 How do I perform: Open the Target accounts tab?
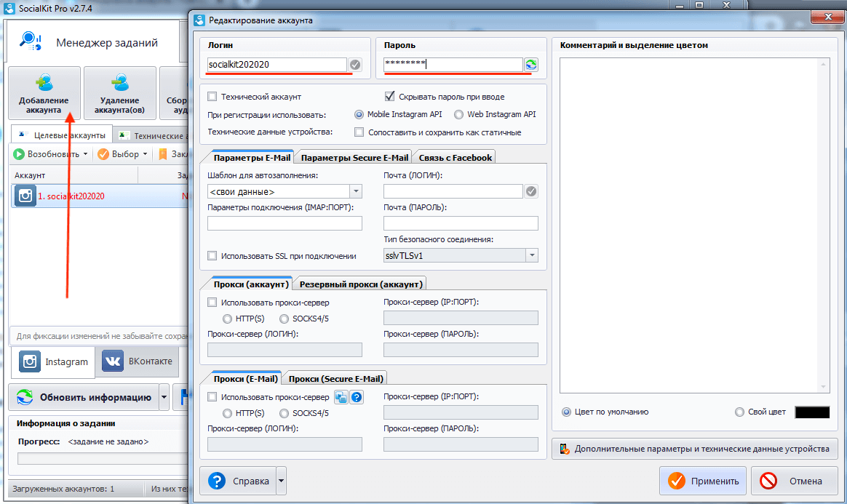point(62,135)
